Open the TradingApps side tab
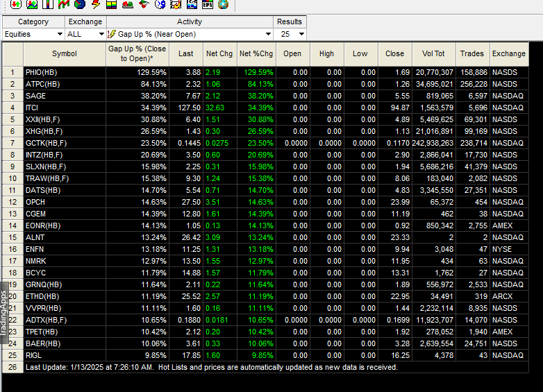Viewport: 543px width, 392px height. [3, 313]
